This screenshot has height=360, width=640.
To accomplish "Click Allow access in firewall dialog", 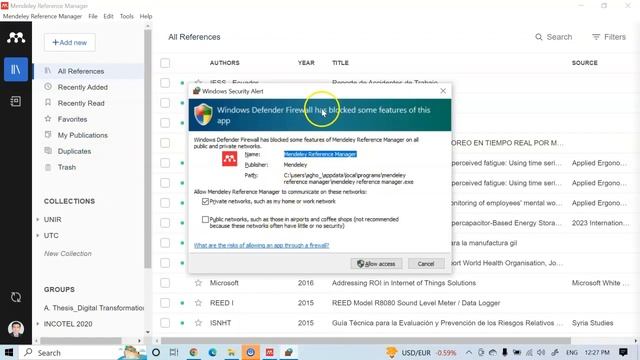I will point(376,264).
